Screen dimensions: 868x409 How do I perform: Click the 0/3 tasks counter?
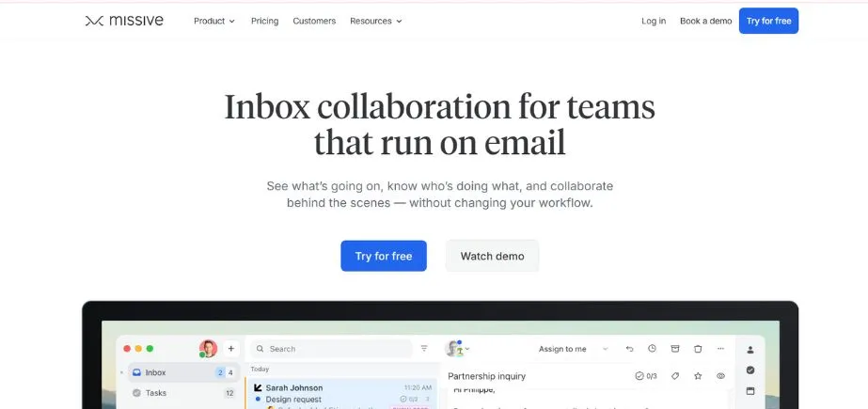pos(646,376)
